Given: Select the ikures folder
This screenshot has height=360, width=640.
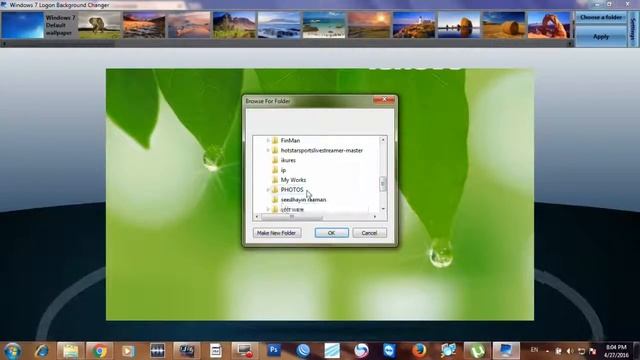Looking at the screenshot, I should [288, 160].
